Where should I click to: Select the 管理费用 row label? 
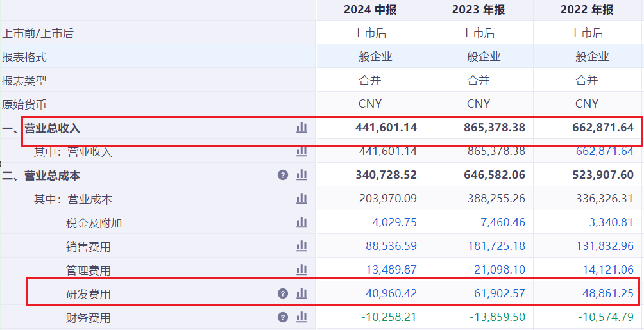click(89, 270)
